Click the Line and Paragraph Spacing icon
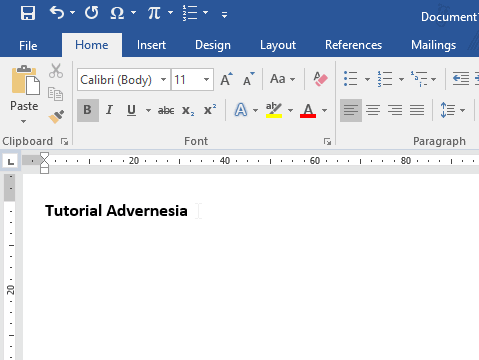The width and height of the screenshot is (479, 360). [x=447, y=110]
